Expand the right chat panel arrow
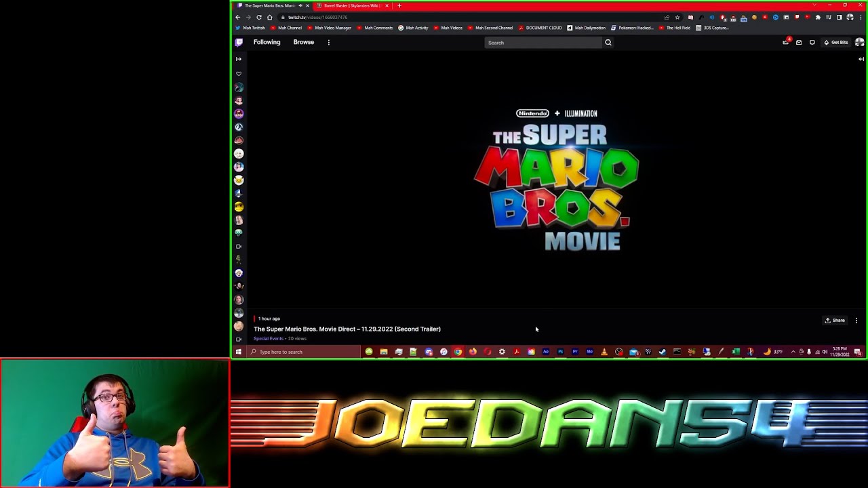 pyautogui.click(x=861, y=59)
